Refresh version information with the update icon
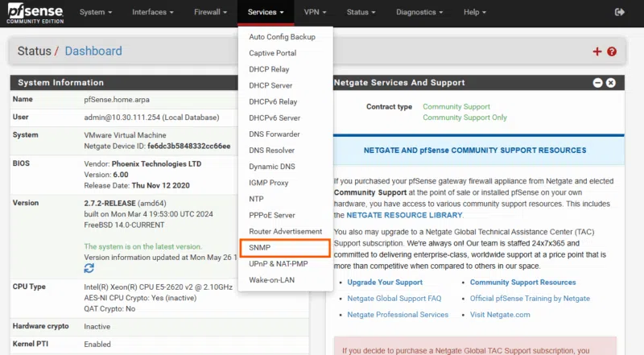Image resolution: width=644 pixels, height=355 pixels. click(x=89, y=267)
